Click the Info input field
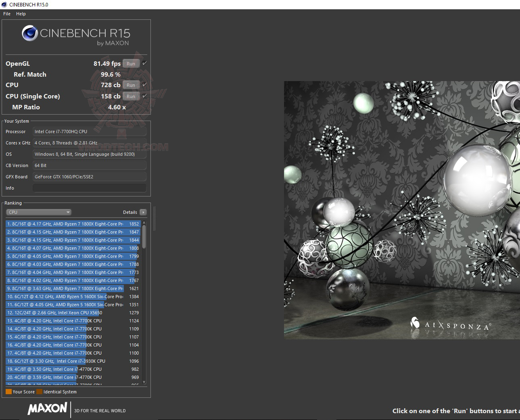520x420 pixels. point(90,188)
